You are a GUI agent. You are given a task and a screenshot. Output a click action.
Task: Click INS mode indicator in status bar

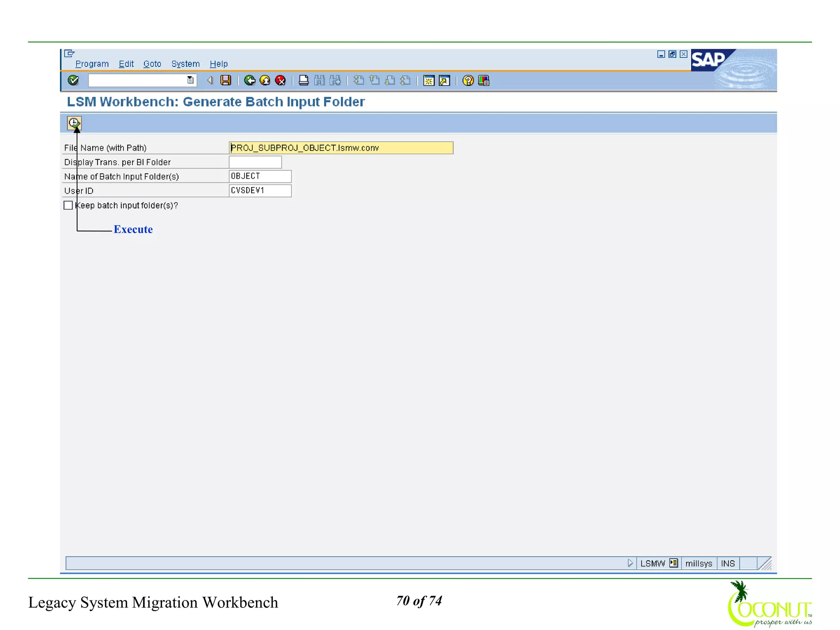728,563
